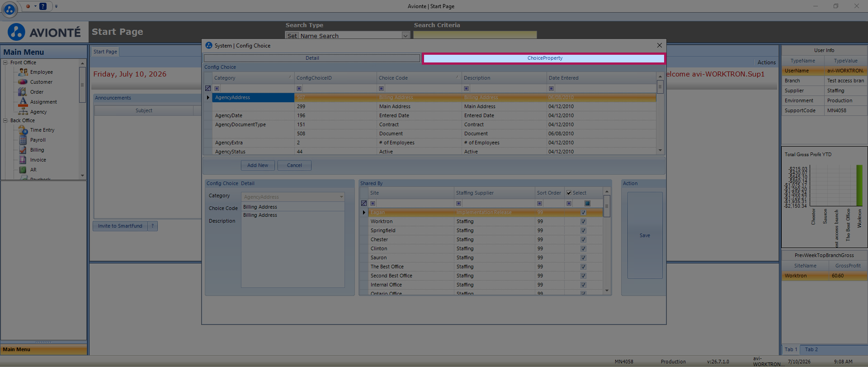Click the Date Entered column filter icon

point(552,89)
